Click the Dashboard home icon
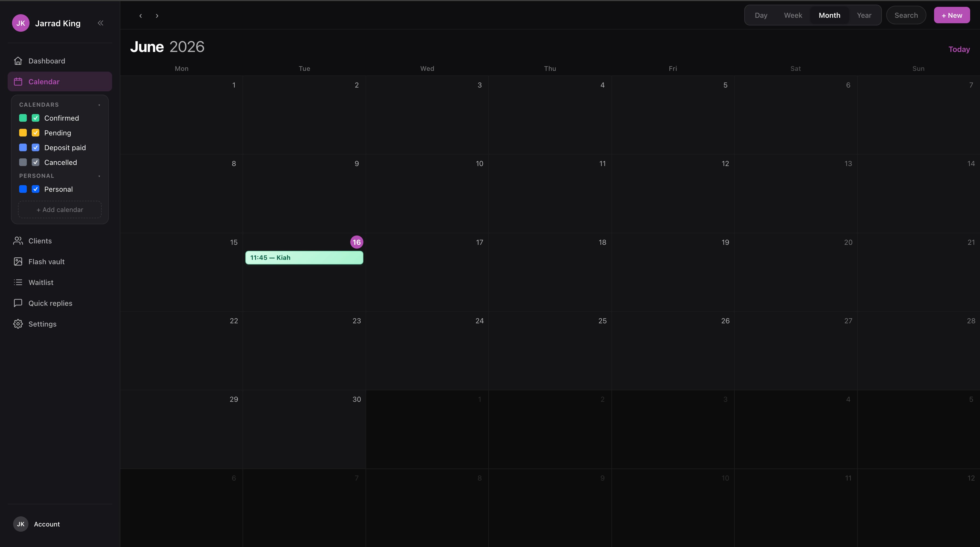Image resolution: width=980 pixels, height=547 pixels. tap(18, 61)
